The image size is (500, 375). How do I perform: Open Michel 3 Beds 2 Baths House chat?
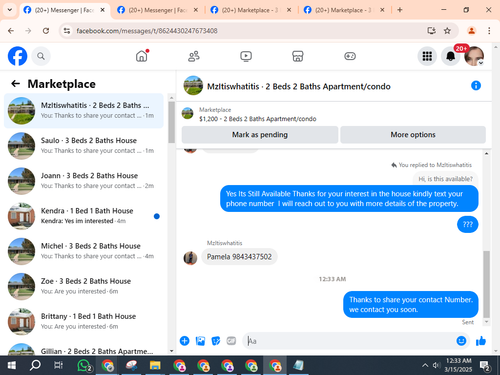pos(84,251)
